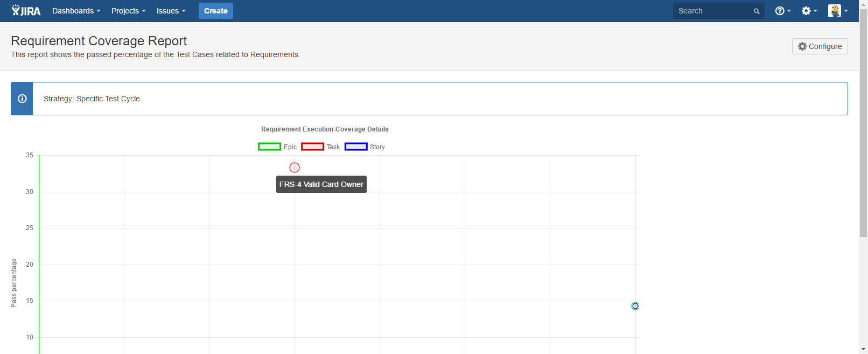Viewport: 868px width, 354px height.
Task: Focus the Search input field
Action: coord(712,11)
